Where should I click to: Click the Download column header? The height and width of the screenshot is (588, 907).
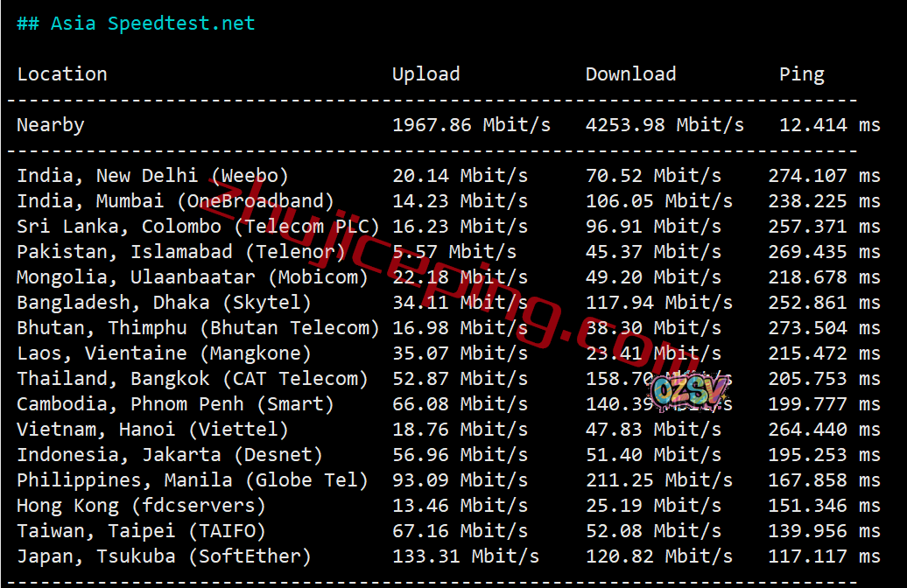point(630,74)
